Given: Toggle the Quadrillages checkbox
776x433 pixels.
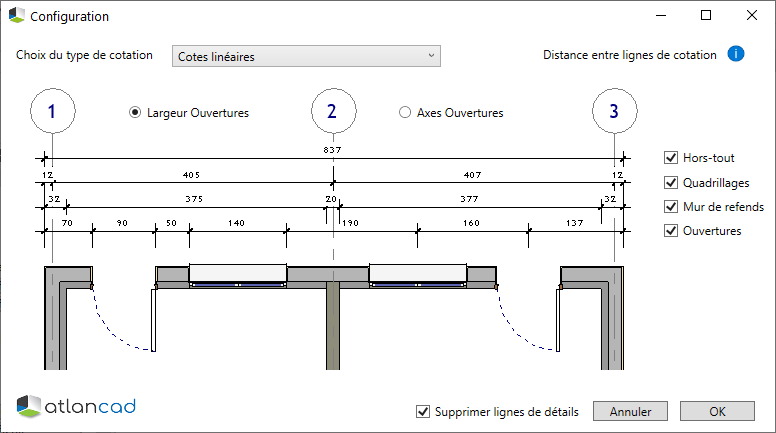Looking at the screenshot, I should pyautogui.click(x=671, y=183).
